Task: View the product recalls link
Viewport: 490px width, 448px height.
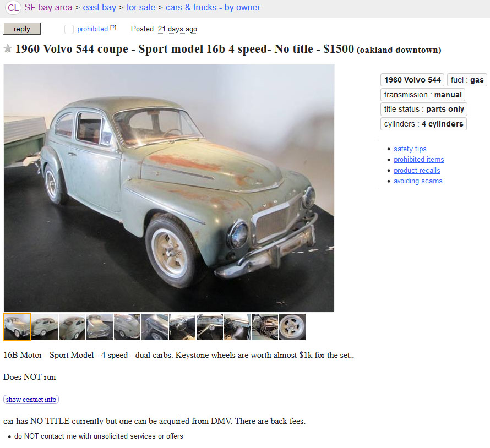Action: coord(417,170)
